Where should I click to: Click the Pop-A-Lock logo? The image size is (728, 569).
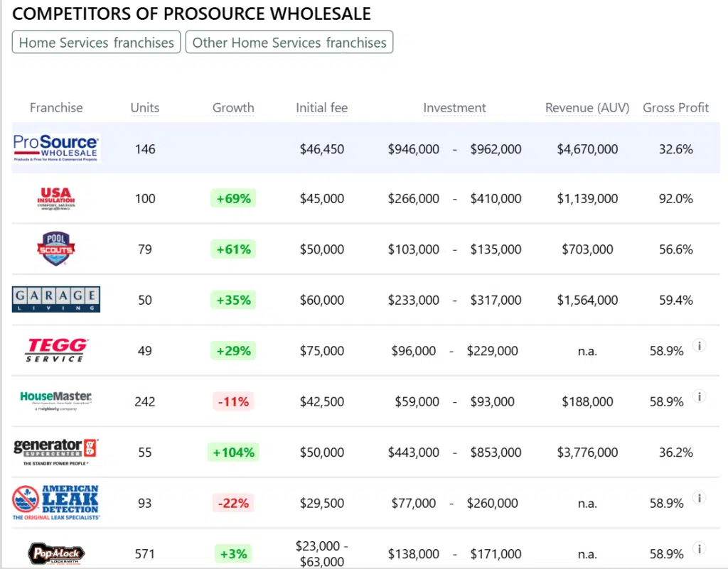point(56,553)
